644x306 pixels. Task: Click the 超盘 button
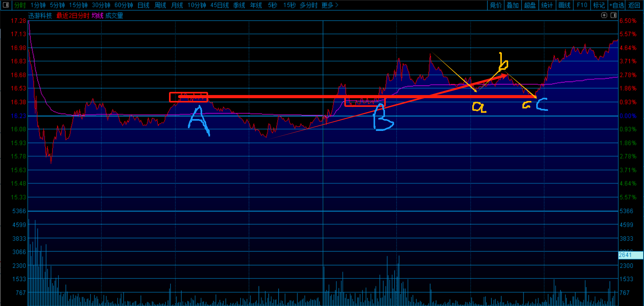point(530,5)
